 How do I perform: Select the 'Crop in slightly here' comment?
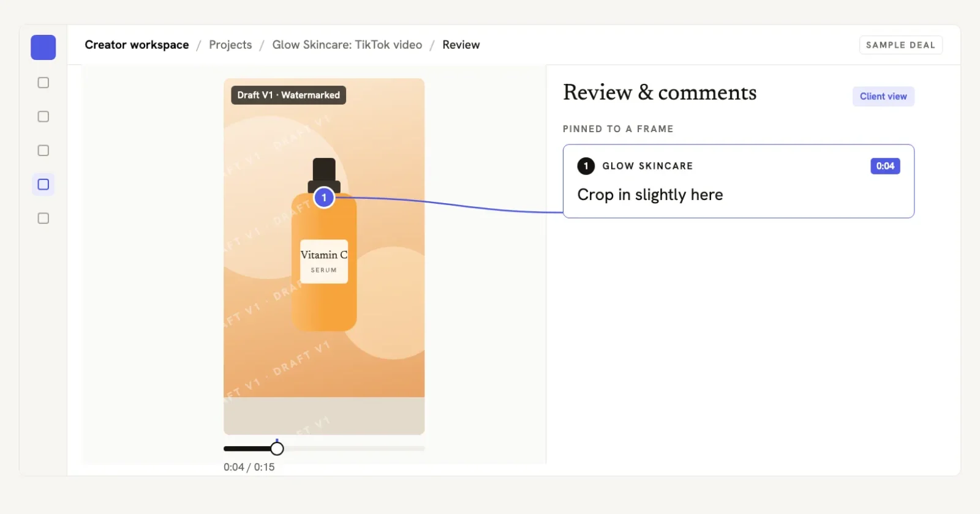(738, 181)
